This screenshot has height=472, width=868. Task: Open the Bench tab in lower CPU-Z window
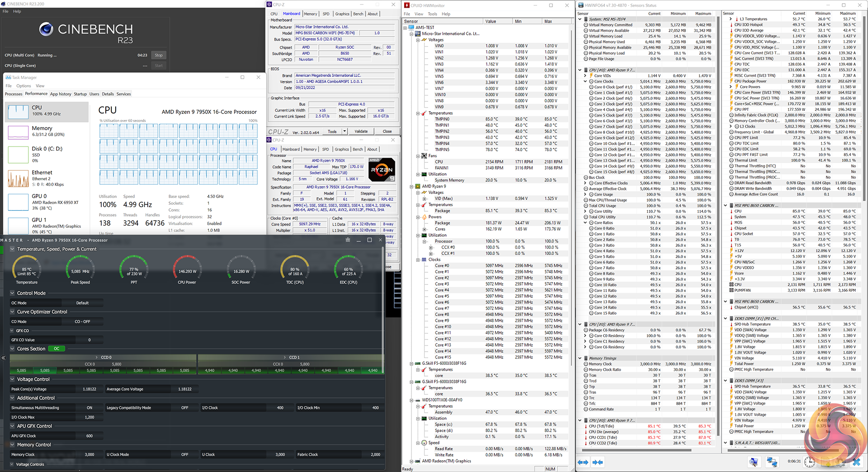pos(357,149)
